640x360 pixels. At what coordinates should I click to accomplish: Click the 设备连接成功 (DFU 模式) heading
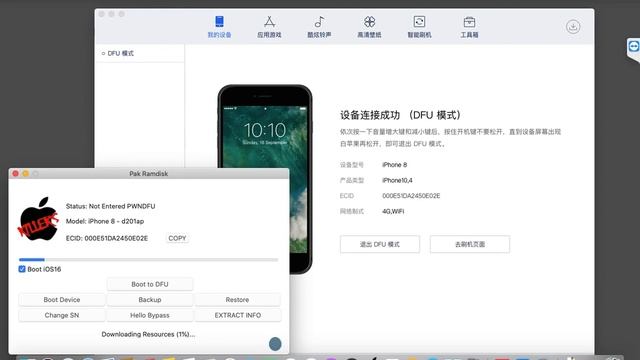400,115
